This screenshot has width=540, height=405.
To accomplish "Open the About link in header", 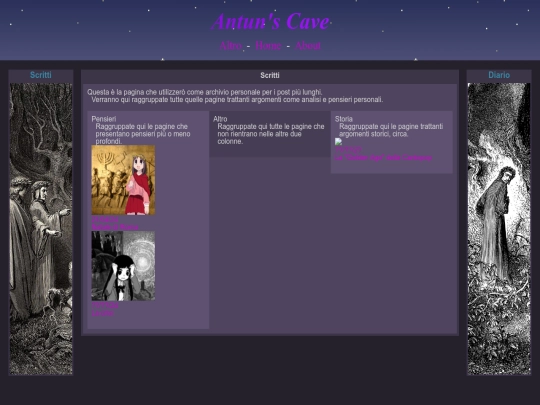I will [x=308, y=45].
